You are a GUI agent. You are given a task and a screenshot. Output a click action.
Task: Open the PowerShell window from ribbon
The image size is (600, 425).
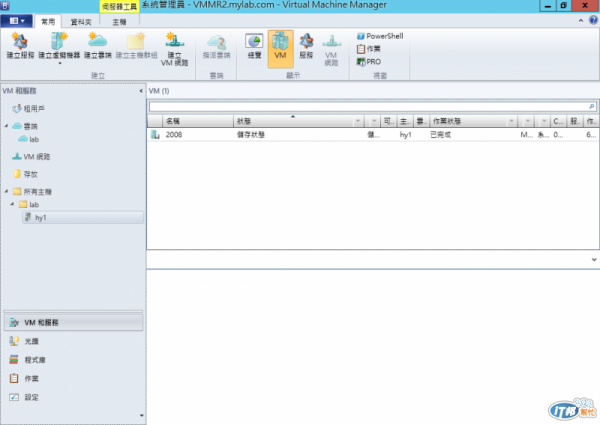pos(380,36)
